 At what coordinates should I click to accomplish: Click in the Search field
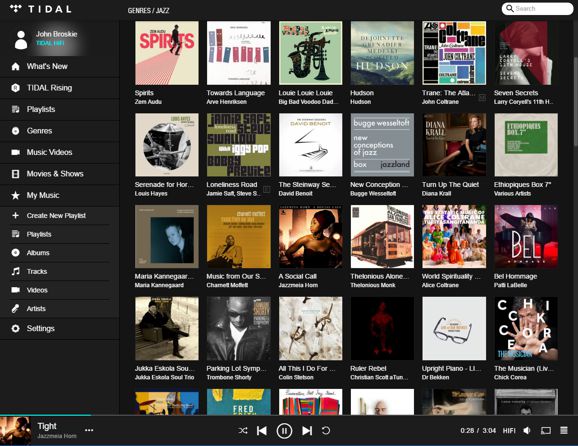(537, 8)
